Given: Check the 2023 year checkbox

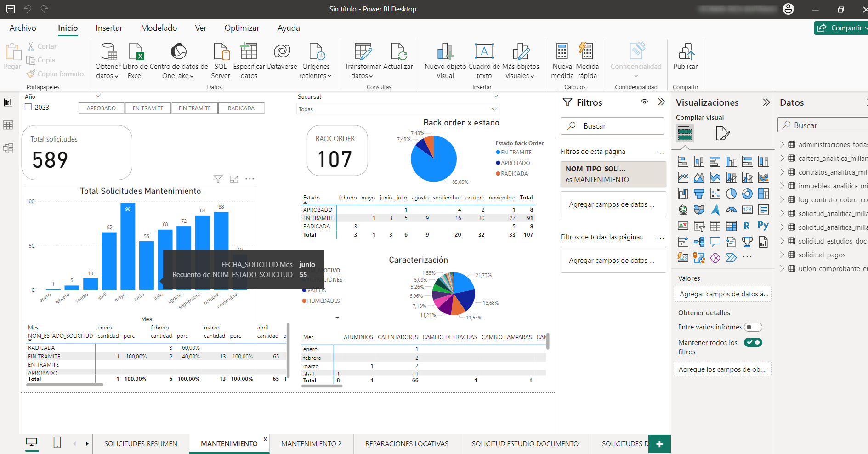Looking at the screenshot, I should 28,107.
